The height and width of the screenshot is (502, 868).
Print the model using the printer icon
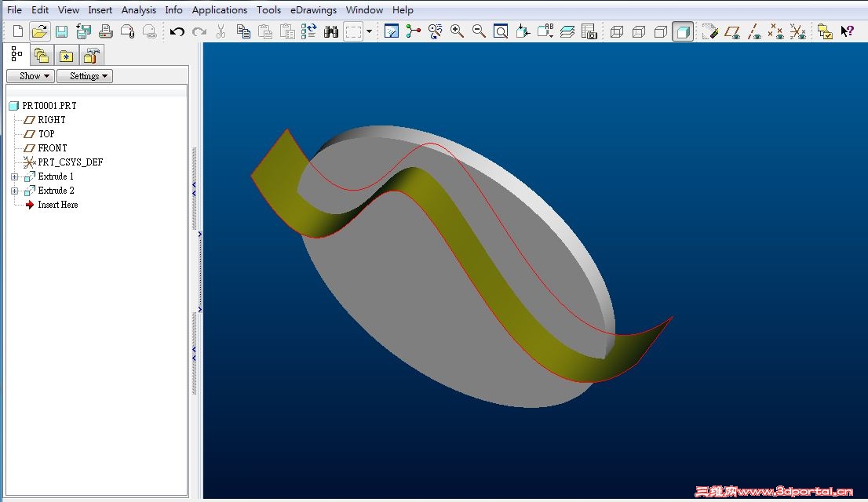[106, 31]
